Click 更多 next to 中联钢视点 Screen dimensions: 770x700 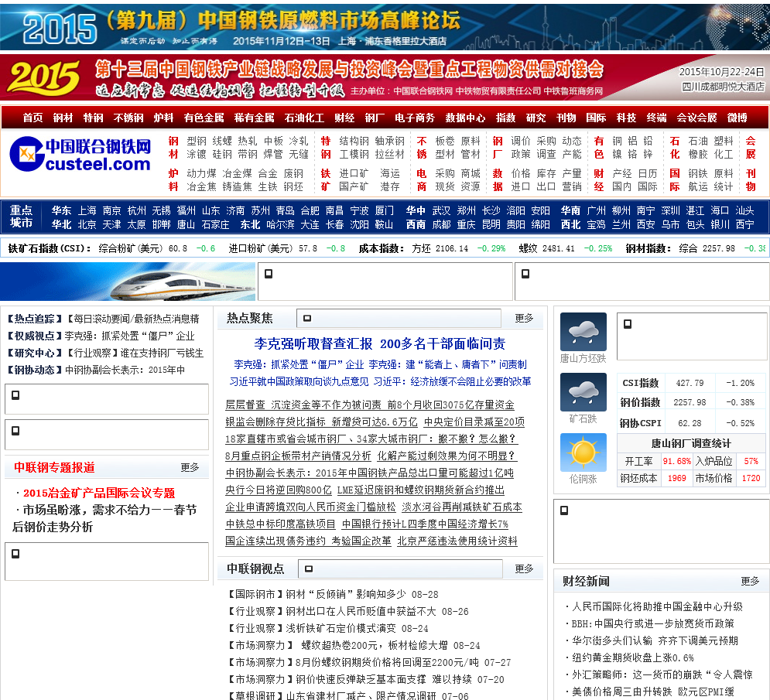tap(524, 569)
